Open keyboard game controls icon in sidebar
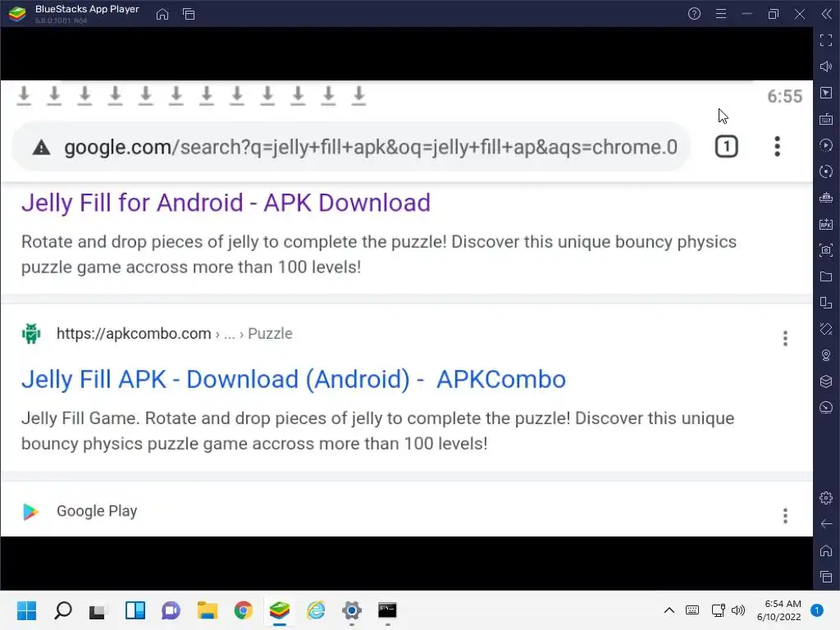The image size is (840, 630). [826, 119]
